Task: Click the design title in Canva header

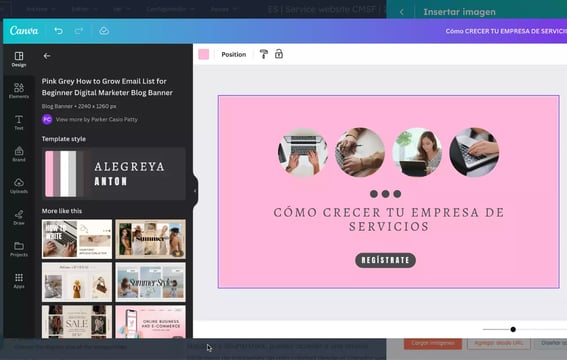Action: click(x=506, y=31)
